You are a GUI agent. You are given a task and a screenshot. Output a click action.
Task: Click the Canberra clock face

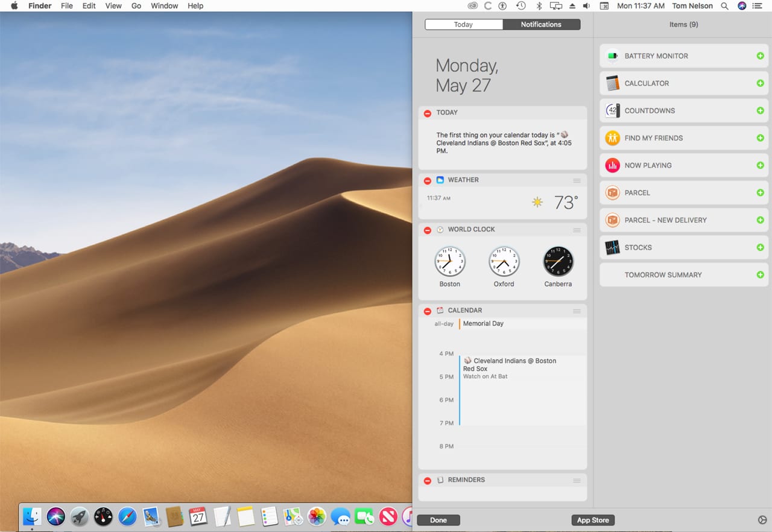tap(558, 261)
